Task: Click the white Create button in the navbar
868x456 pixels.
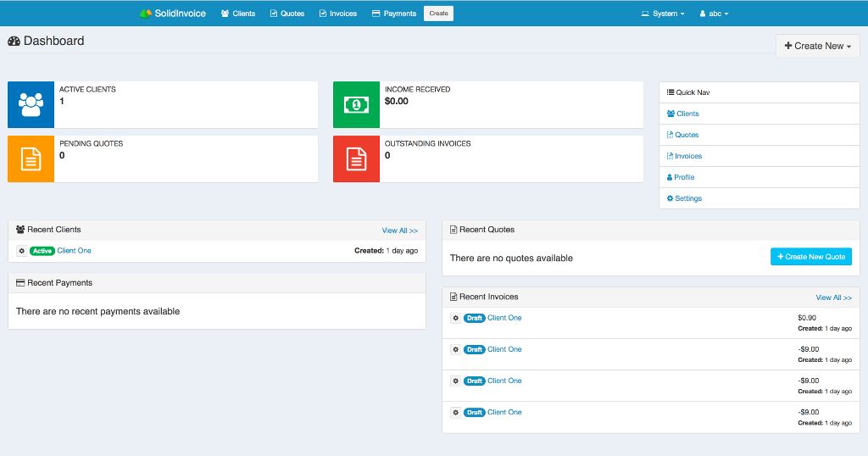Action: tap(438, 14)
